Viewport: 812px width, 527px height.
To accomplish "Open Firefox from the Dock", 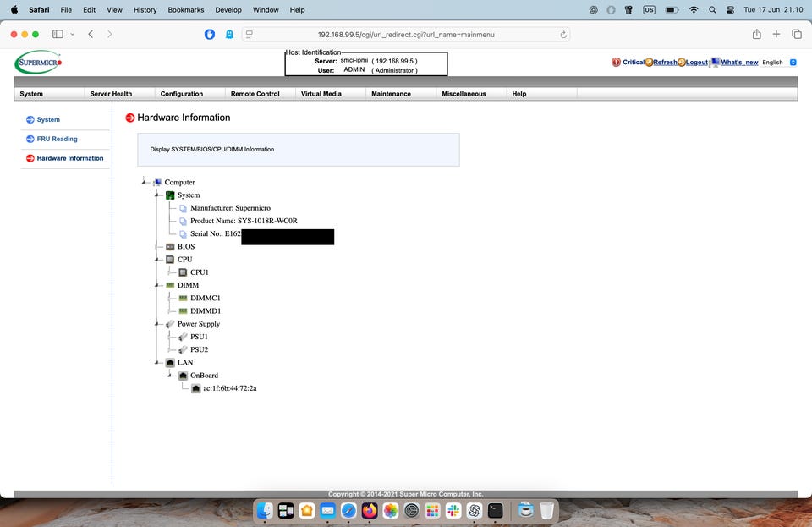I will [x=370, y=511].
